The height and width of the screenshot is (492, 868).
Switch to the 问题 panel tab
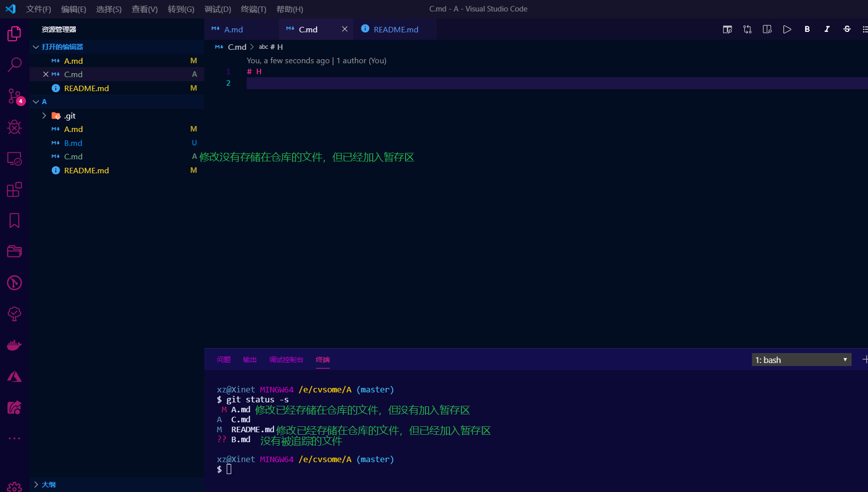pos(224,360)
